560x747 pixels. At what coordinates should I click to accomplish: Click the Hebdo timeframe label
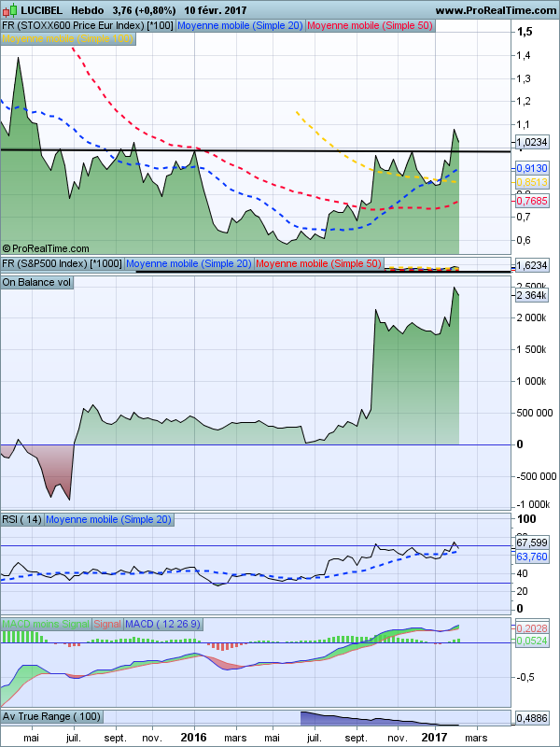tap(88, 10)
